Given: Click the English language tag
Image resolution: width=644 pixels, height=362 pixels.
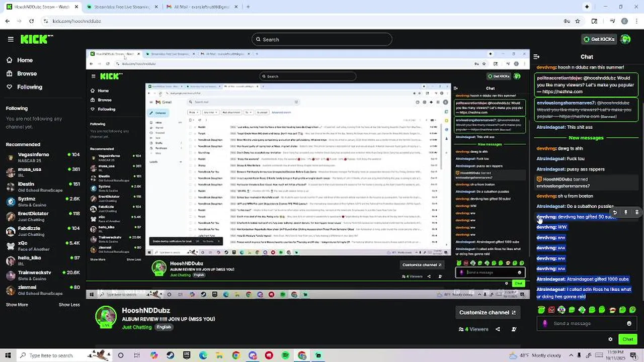Looking at the screenshot, I should [164, 327].
